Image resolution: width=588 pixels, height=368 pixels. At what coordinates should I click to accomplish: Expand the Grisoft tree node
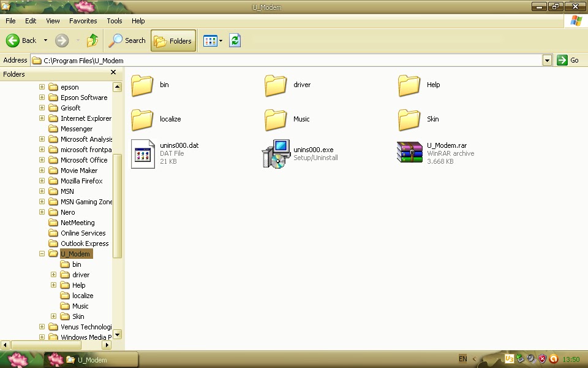42,108
